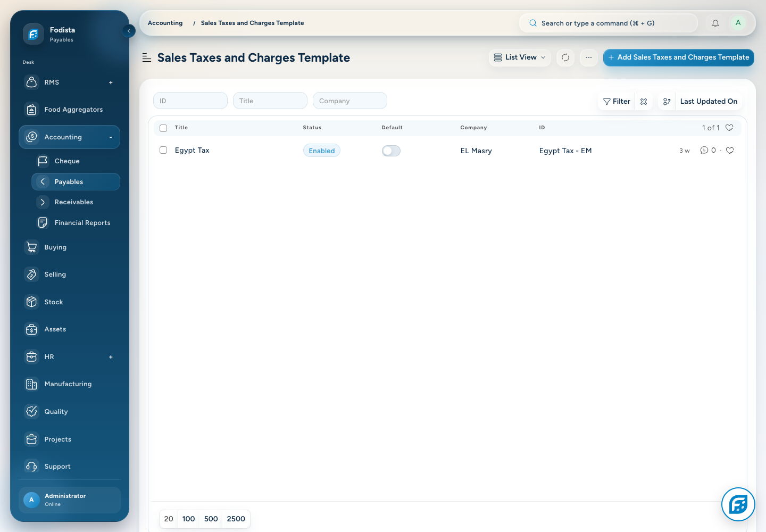766x532 pixels.
Task: Change sort field Last Updated On
Action: pyautogui.click(x=709, y=101)
